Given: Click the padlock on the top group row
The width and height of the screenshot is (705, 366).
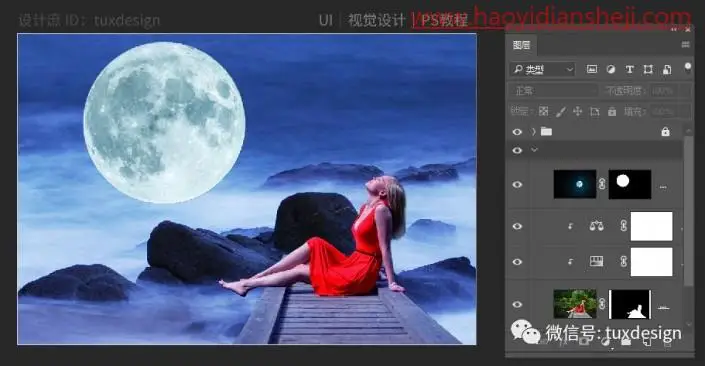Looking at the screenshot, I should pyautogui.click(x=665, y=131).
